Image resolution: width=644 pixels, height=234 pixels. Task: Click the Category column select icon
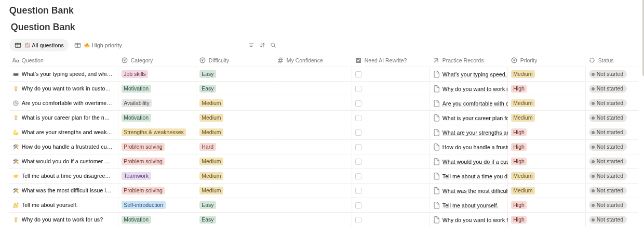[x=125, y=60]
